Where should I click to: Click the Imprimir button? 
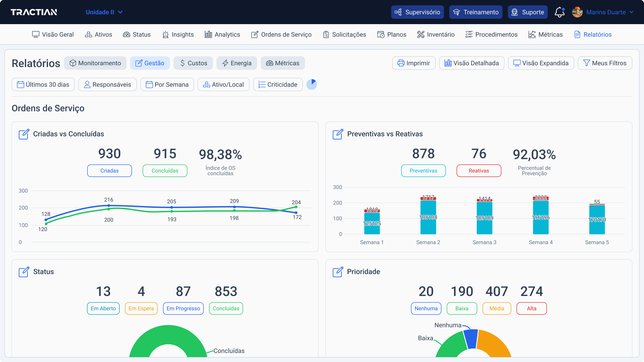pyautogui.click(x=413, y=63)
